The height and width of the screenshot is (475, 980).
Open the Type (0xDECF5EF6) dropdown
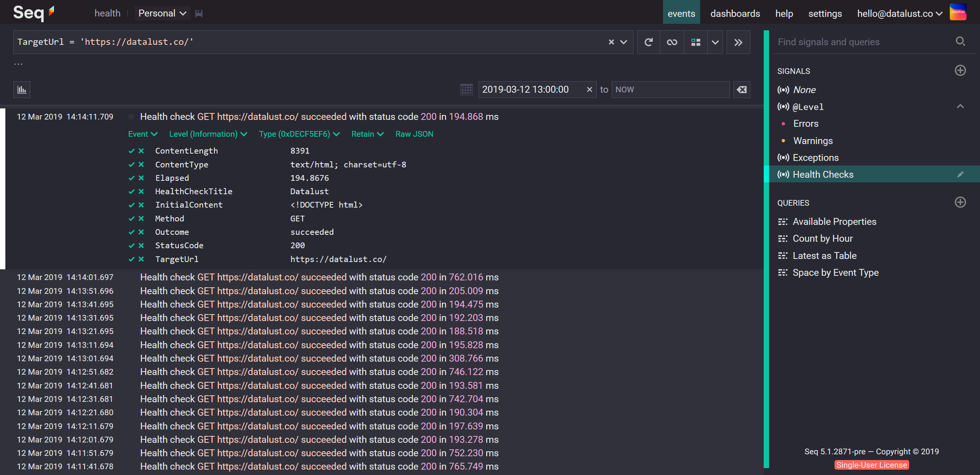(x=299, y=134)
